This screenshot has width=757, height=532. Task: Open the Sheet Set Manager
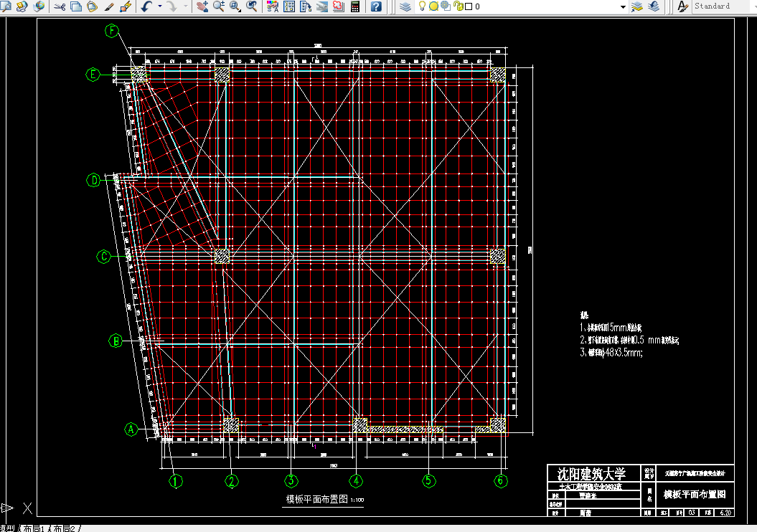click(322, 6)
